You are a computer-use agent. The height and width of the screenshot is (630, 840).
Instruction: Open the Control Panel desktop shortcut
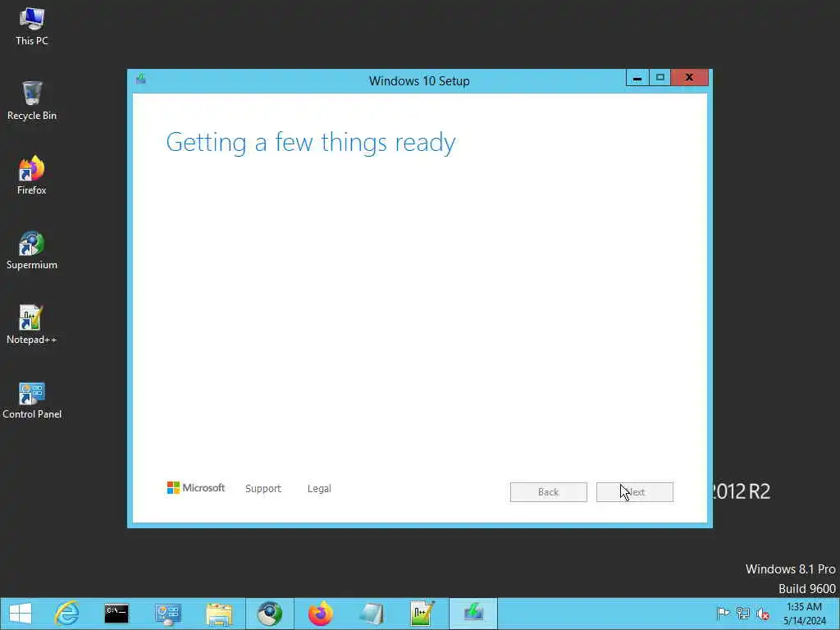click(x=32, y=399)
